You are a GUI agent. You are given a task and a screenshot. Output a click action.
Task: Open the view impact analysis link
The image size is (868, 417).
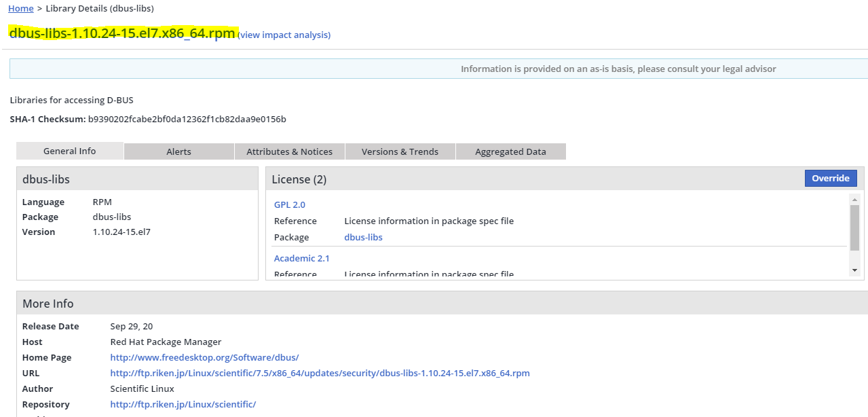tap(284, 35)
